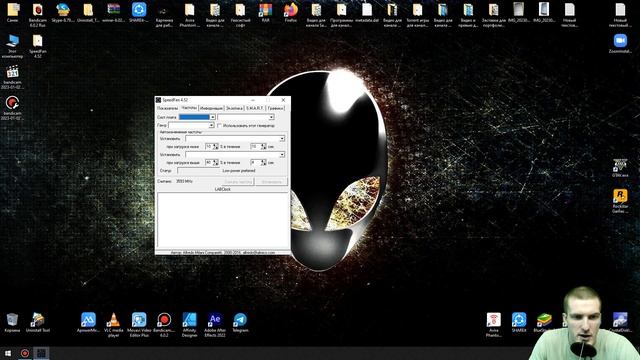Expand the Сист. плата manufacturer dropdown
The width and height of the screenshot is (640, 360).
[x=212, y=117]
